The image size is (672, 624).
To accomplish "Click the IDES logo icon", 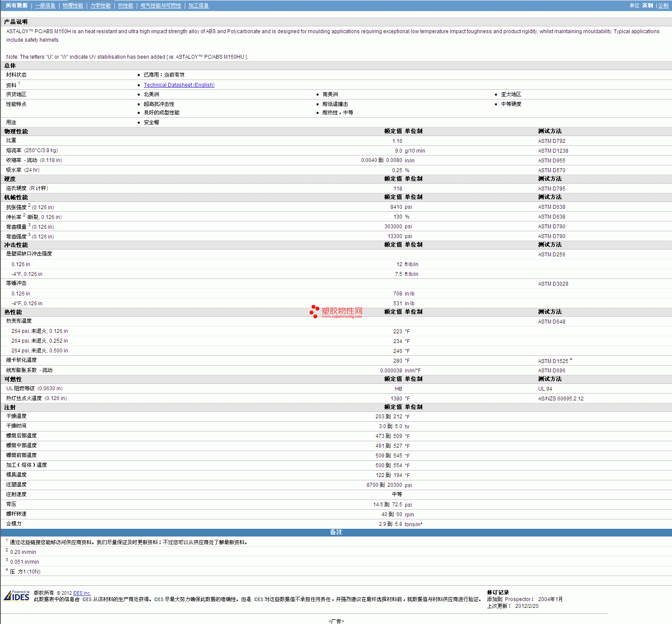I will tap(17, 596).
